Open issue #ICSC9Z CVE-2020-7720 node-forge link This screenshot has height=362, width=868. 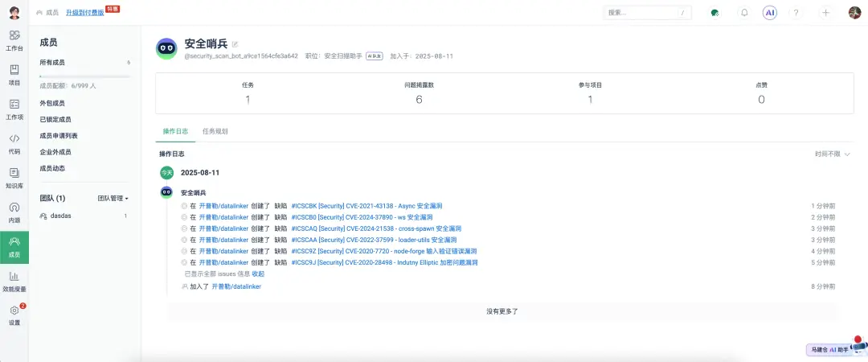coord(383,251)
